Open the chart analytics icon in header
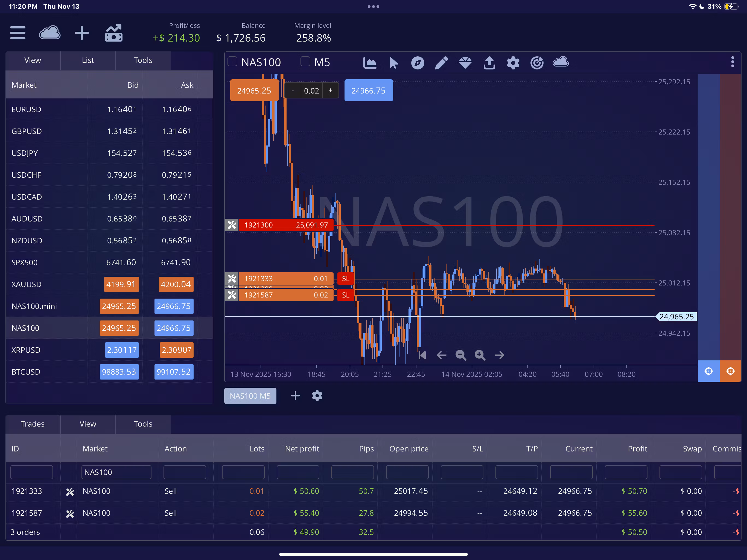 [x=113, y=33]
